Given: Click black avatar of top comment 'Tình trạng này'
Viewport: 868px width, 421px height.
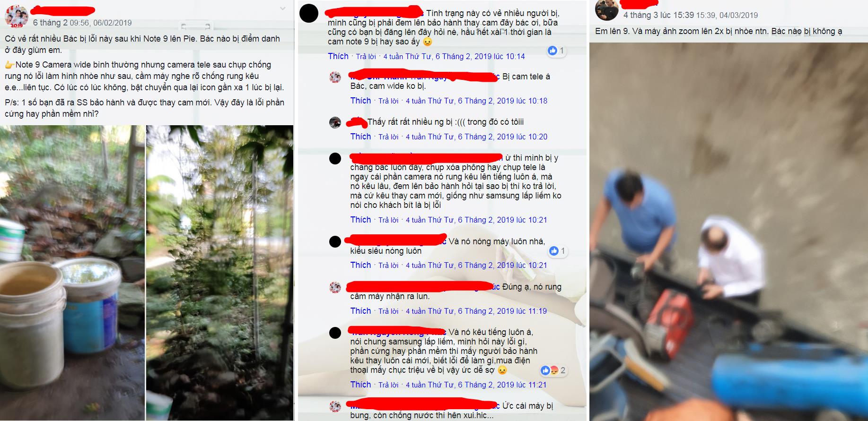Looking at the screenshot, I should pyautogui.click(x=309, y=14).
